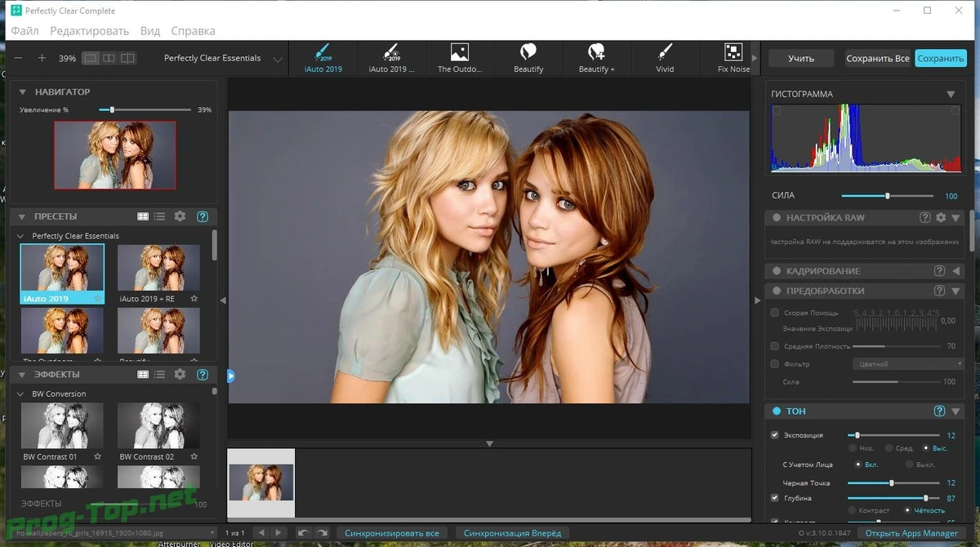980x547 pixels.
Task: Apply the Fix Noise toolbar preset
Action: pos(733,58)
